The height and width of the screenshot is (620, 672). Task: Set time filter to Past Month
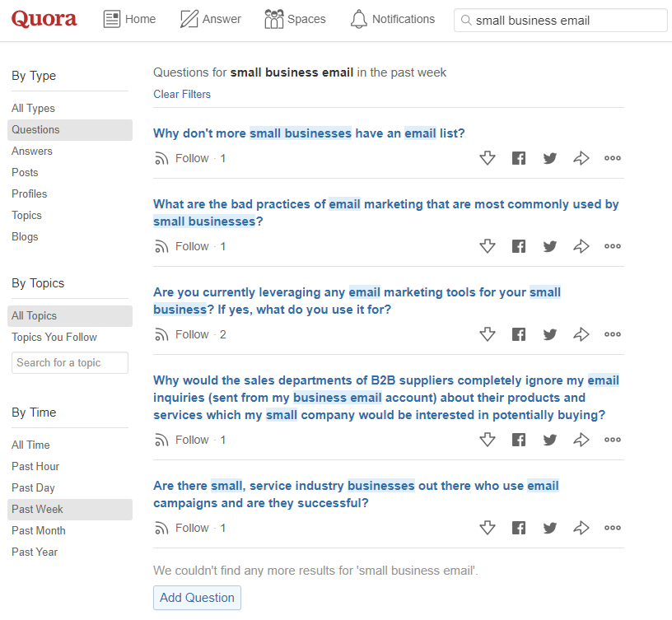coord(39,531)
